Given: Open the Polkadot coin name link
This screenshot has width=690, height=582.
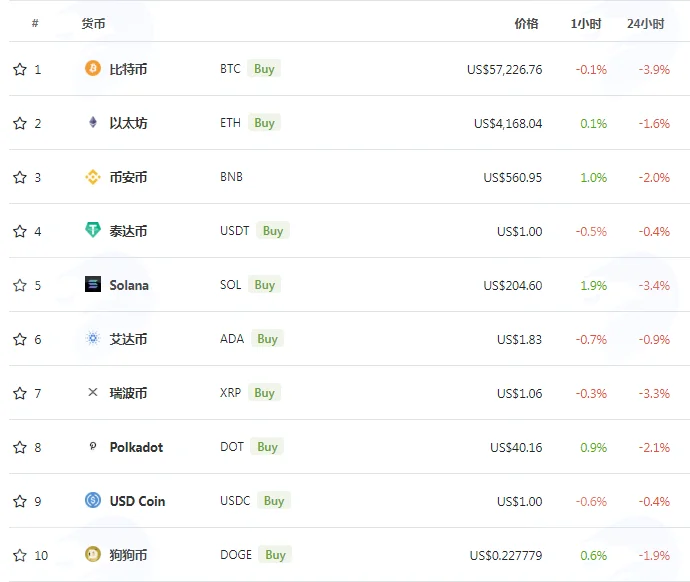Looking at the screenshot, I should pos(136,447).
